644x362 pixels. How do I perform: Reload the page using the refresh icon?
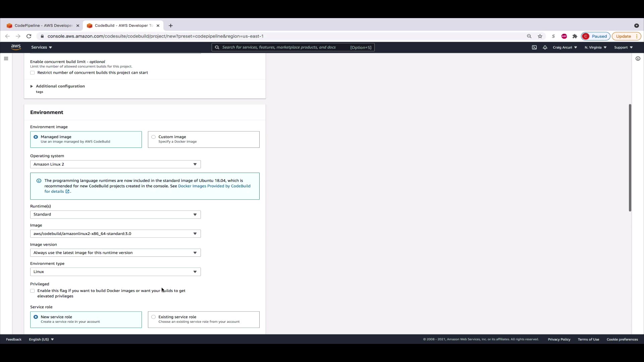coord(29,36)
